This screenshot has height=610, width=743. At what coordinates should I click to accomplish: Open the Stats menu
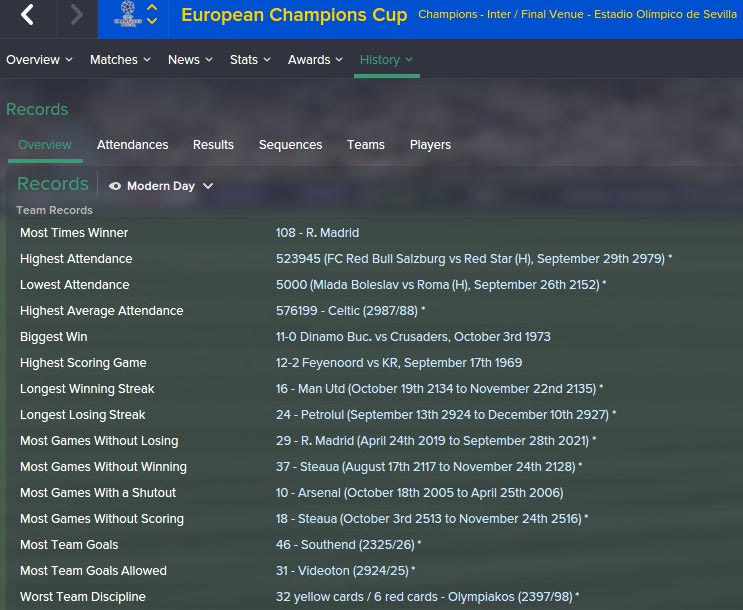250,60
